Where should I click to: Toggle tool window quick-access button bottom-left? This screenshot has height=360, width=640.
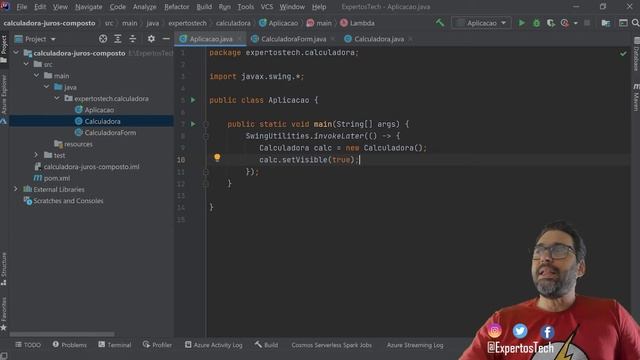click(x=4, y=356)
